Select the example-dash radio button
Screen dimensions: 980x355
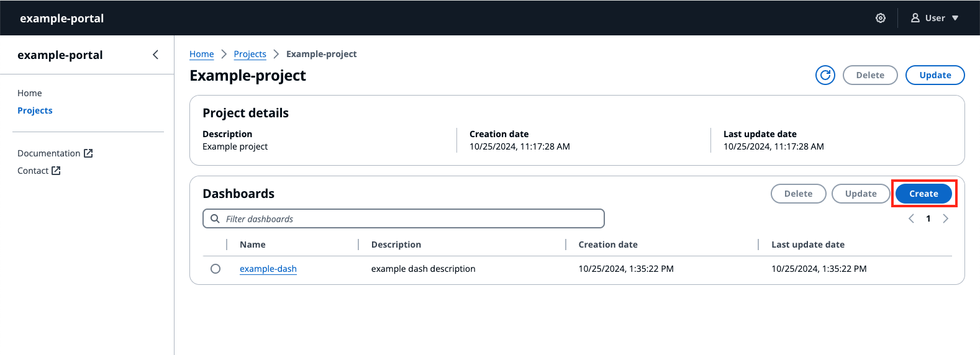[x=216, y=269]
